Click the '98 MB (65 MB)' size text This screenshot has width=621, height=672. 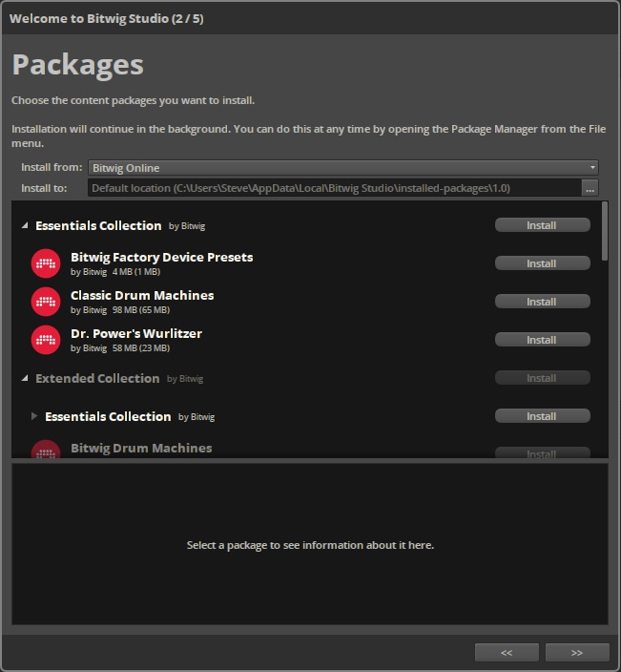click(141, 310)
